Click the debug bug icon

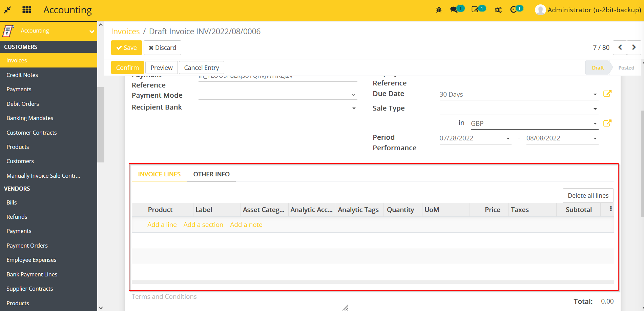coord(439,10)
